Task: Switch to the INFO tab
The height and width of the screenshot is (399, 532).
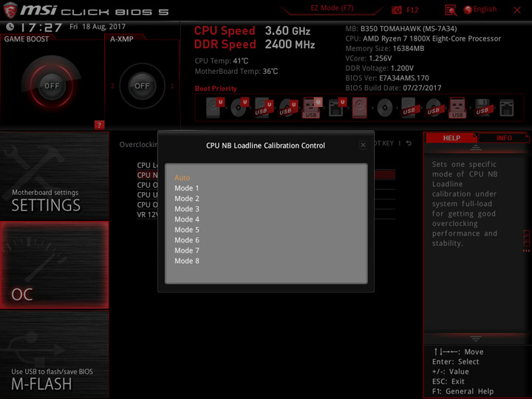Action: tap(504, 138)
